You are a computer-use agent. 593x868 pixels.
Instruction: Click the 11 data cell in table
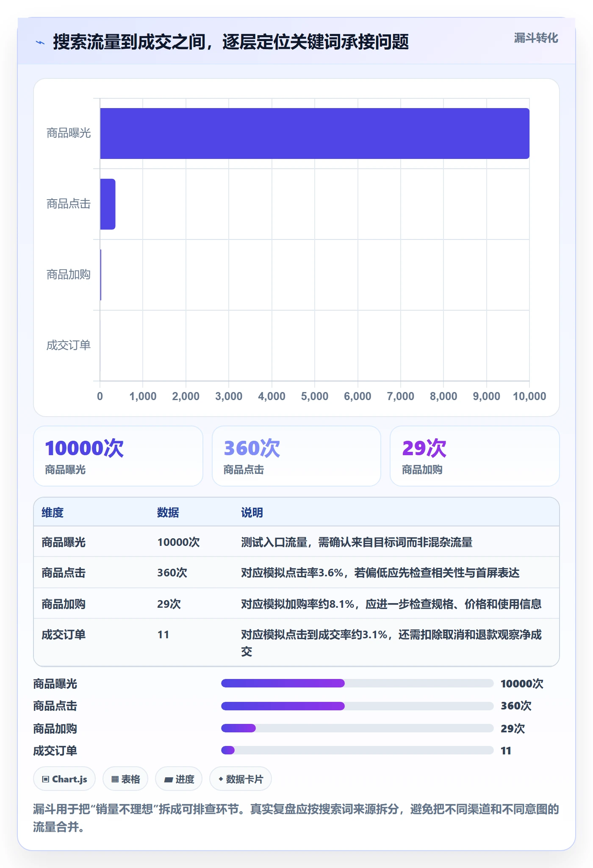pos(163,634)
